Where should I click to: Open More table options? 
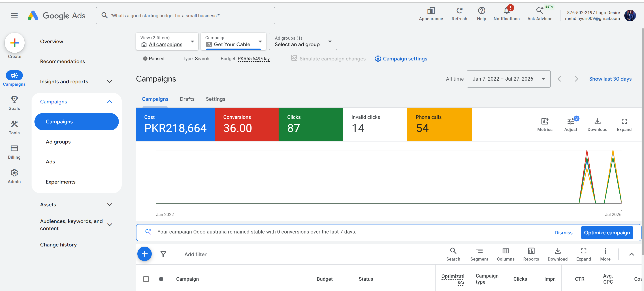coord(605,254)
